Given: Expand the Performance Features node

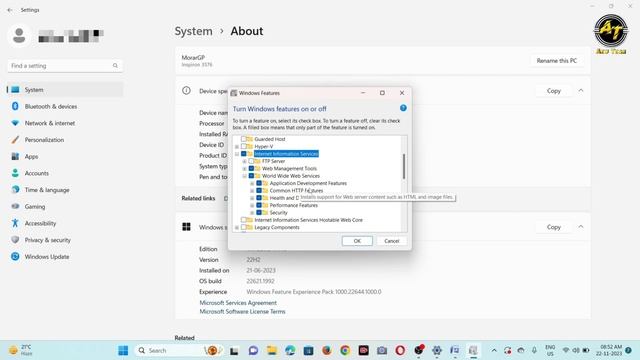Looking at the screenshot, I should coord(252,205).
